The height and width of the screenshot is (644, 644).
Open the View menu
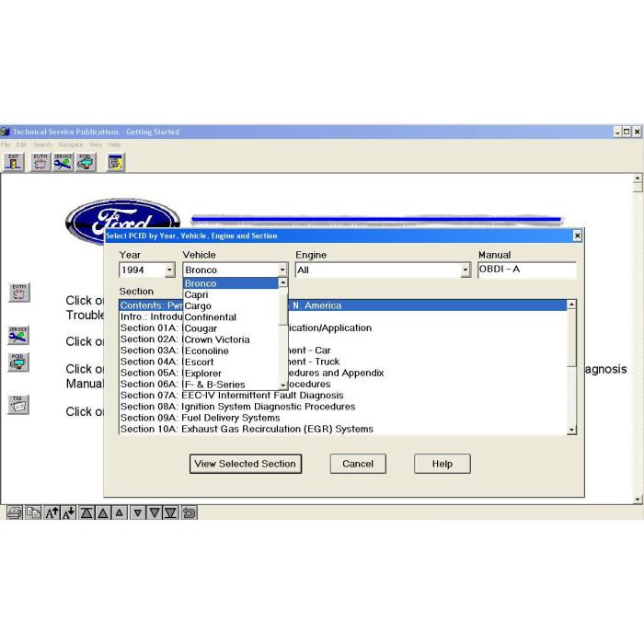pyautogui.click(x=96, y=144)
